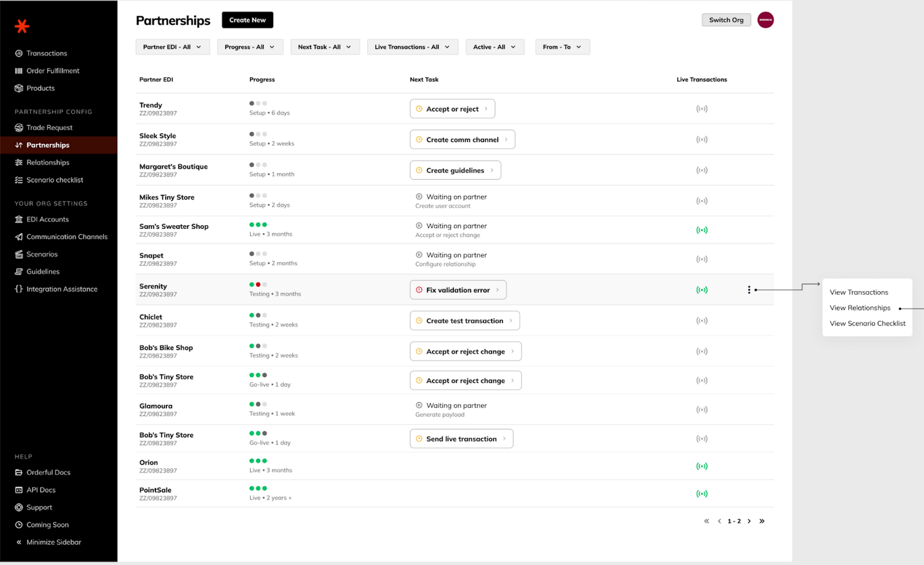924x565 pixels.
Task: Open Trade Request in the sidebar
Action: tap(49, 128)
